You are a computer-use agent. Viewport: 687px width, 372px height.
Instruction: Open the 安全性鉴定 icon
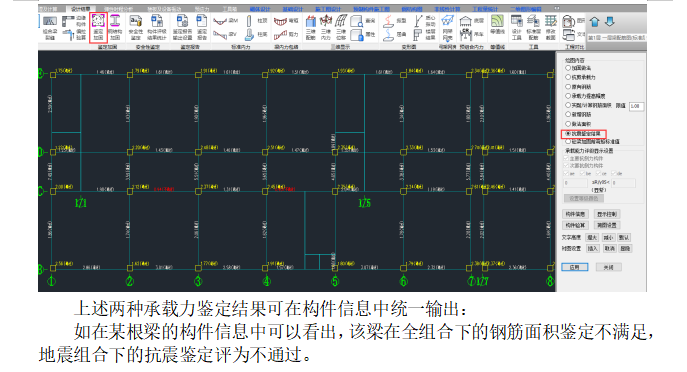click(x=136, y=27)
